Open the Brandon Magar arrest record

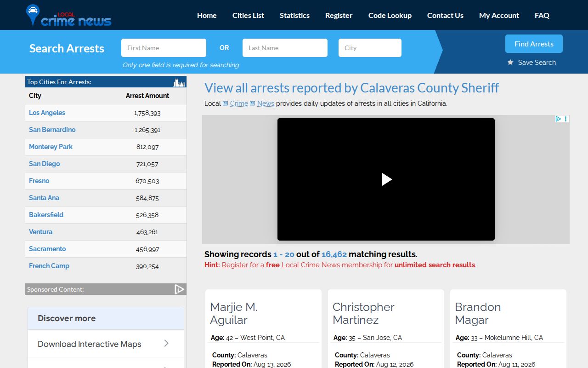coord(478,313)
